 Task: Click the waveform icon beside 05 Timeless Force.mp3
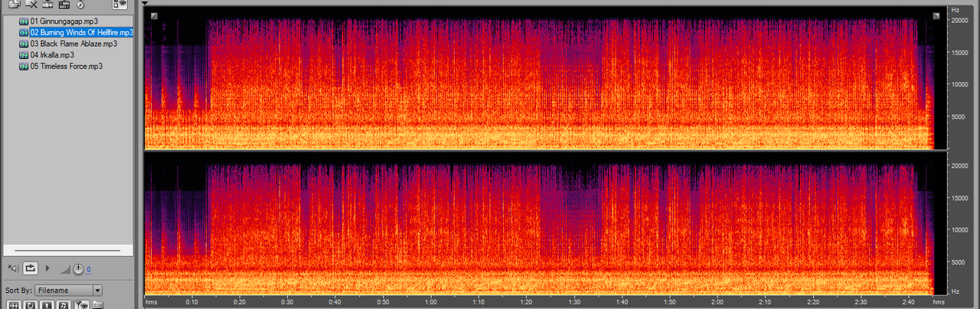(x=24, y=67)
